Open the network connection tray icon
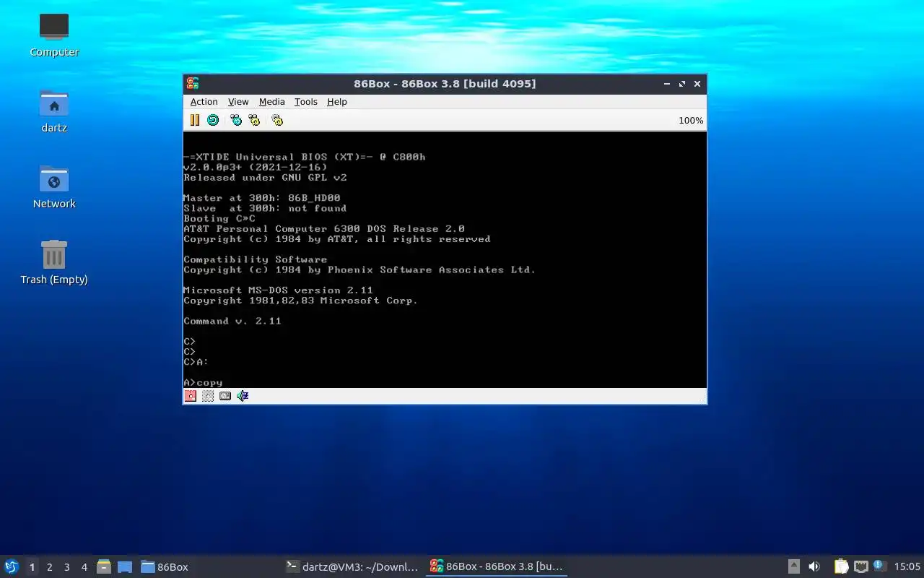Viewport: 924px width, 578px height. (x=860, y=566)
